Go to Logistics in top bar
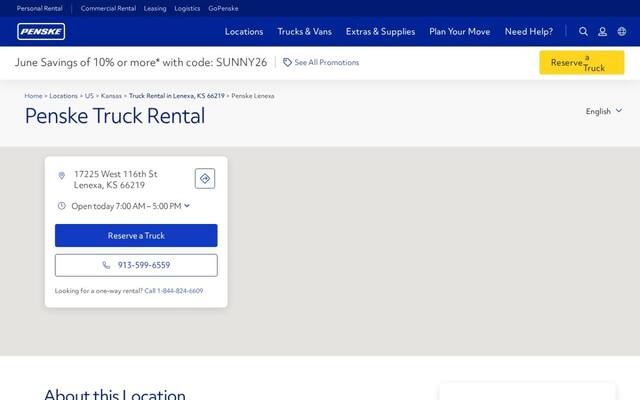 (187, 8)
